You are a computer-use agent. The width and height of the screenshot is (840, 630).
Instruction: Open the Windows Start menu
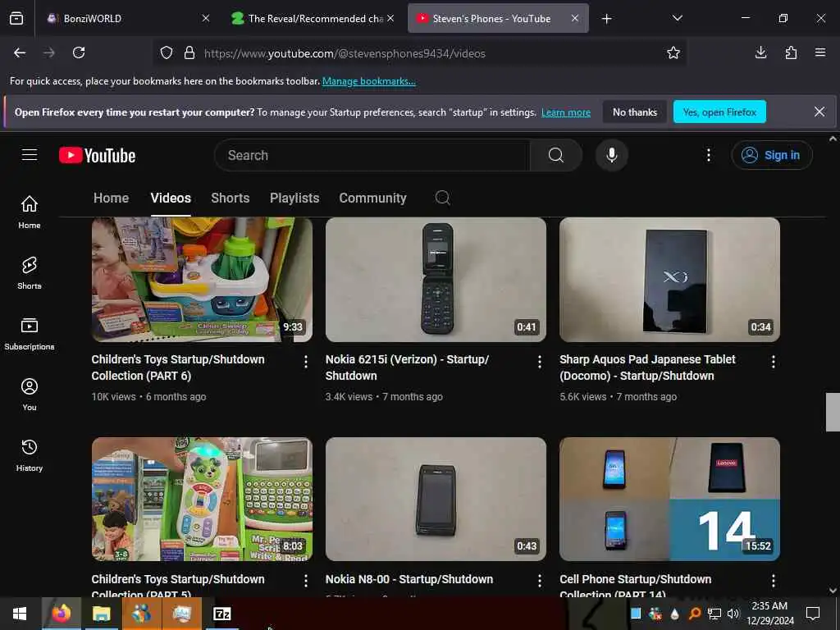[x=20, y=614]
